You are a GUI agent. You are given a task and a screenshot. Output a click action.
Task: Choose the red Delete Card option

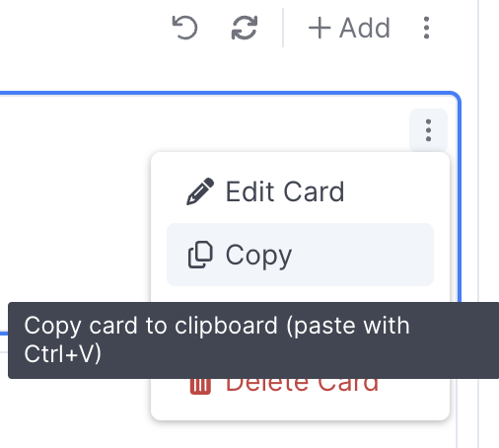[300, 386]
